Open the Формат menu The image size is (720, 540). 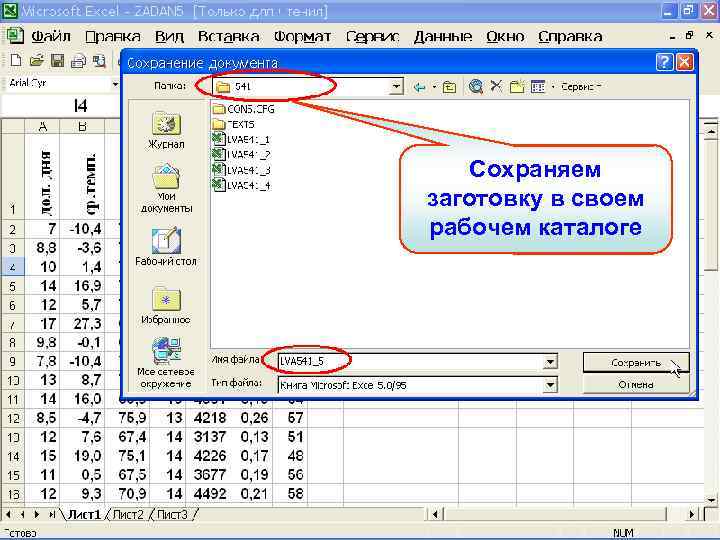[x=302, y=36]
